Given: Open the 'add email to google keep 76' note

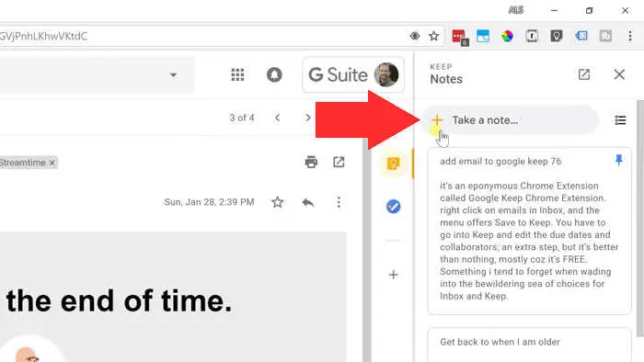Looking at the screenshot, I should [529, 232].
